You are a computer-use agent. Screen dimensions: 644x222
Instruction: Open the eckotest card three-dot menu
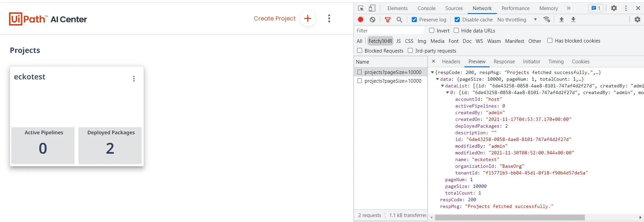[134, 79]
